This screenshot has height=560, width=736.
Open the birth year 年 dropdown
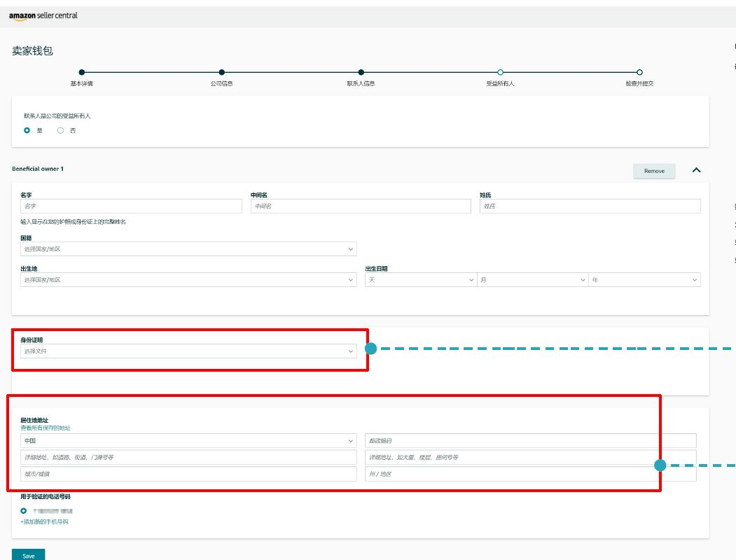coord(644,280)
